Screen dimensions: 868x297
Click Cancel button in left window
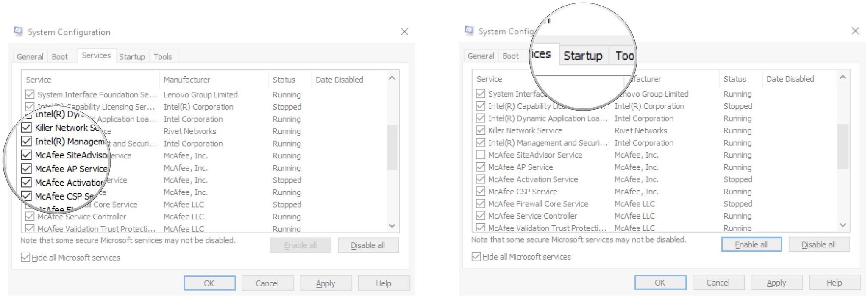tap(267, 283)
